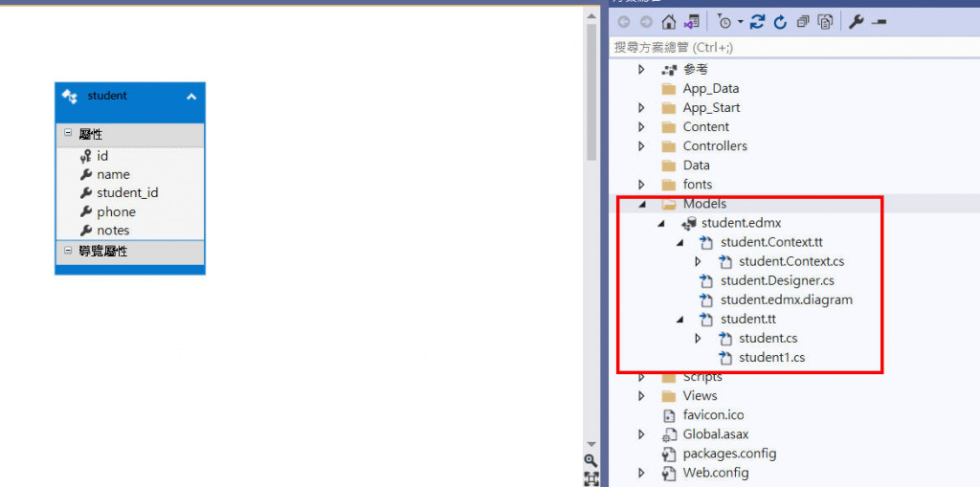Expand the fonts folder
Screen dimensions: 980x487
(x=641, y=185)
